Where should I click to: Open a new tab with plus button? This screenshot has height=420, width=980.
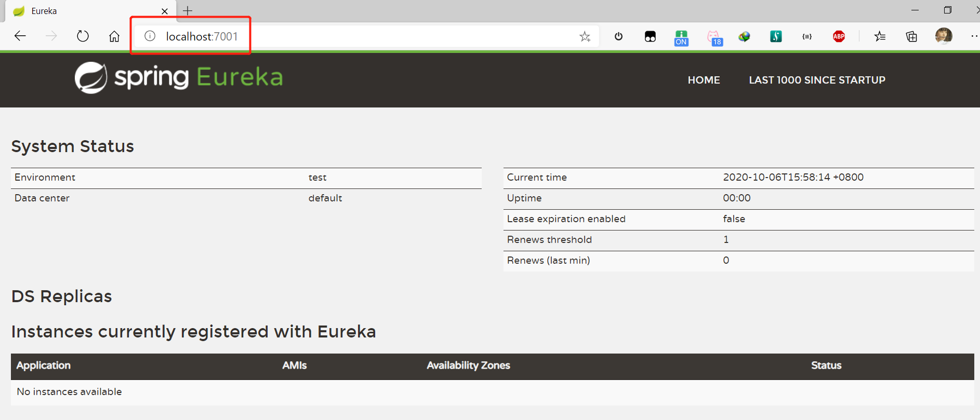[x=188, y=10]
